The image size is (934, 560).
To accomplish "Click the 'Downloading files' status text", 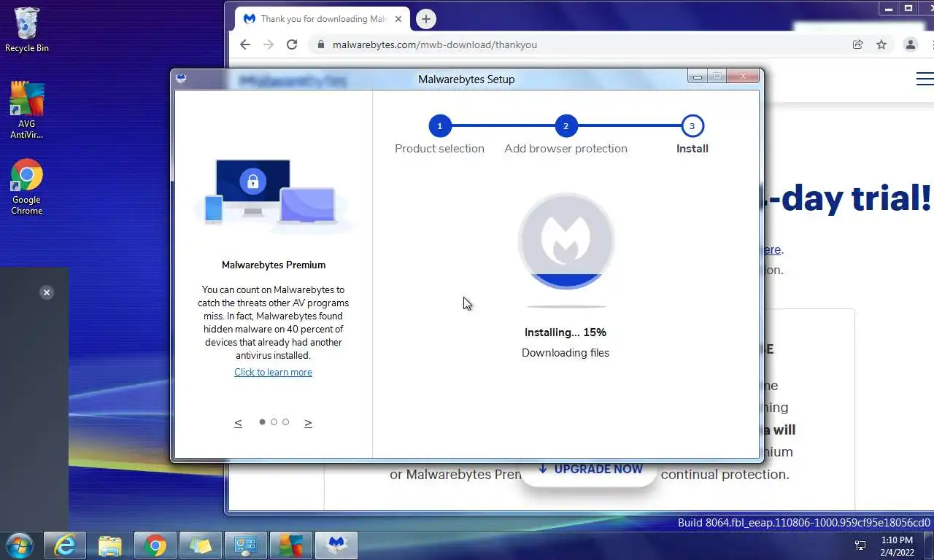I will (566, 352).
